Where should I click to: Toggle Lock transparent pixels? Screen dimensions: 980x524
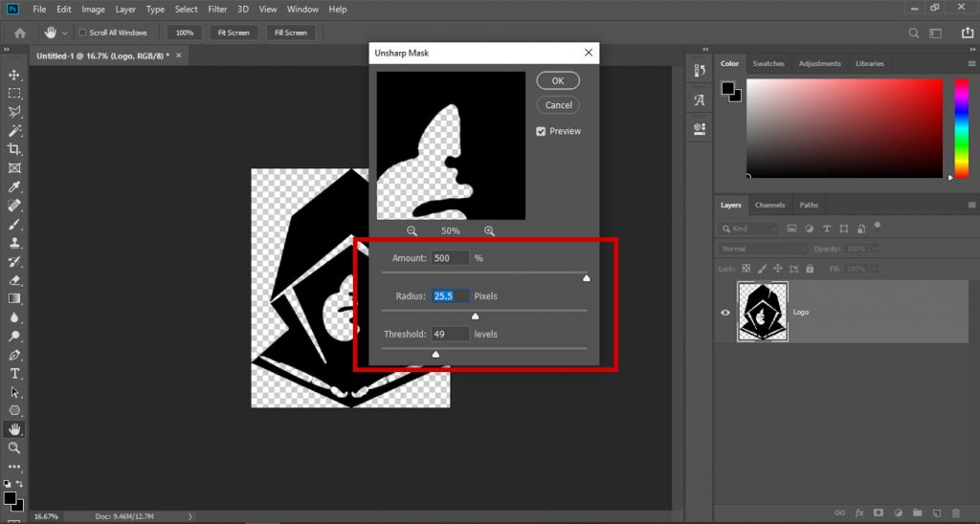tap(746, 269)
